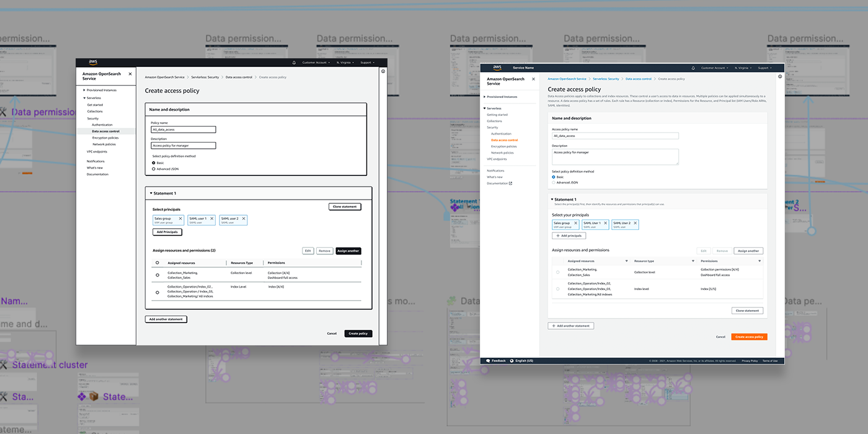
Task: Close the sidebar with the X in the left wireframe
Action: 130,74
